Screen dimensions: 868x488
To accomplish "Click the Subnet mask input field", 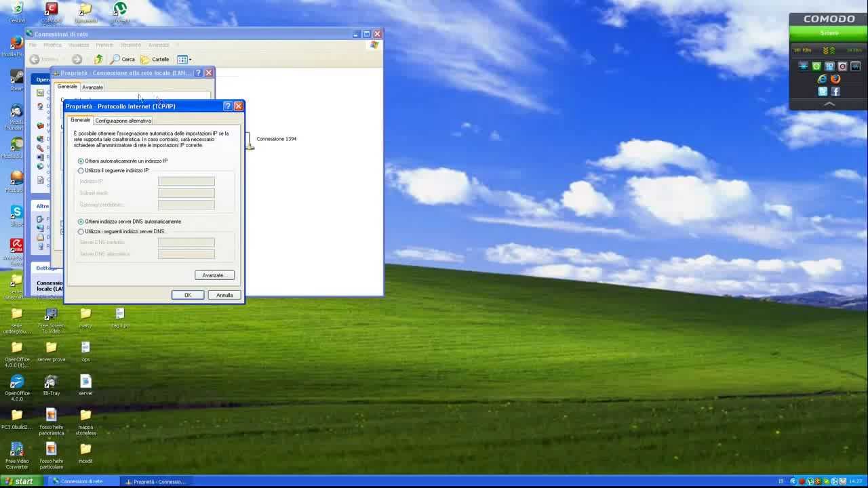I will pyautogui.click(x=186, y=193).
